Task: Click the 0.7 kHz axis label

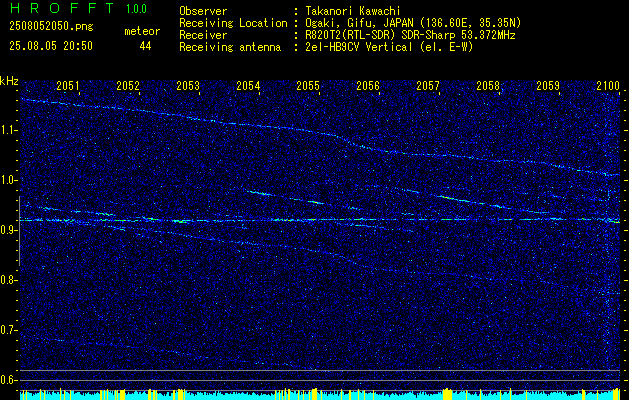Action: (9, 331)
